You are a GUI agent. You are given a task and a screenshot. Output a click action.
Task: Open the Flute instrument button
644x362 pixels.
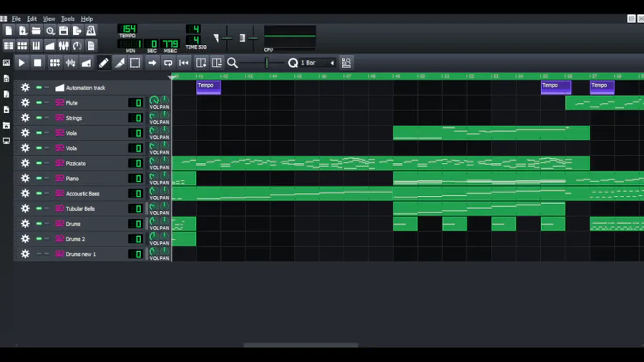(90, 102)
